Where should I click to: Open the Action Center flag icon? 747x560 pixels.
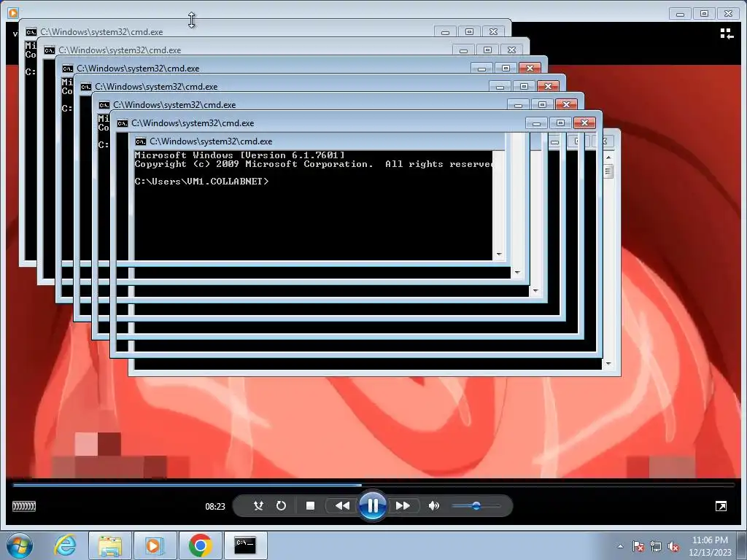638,546
